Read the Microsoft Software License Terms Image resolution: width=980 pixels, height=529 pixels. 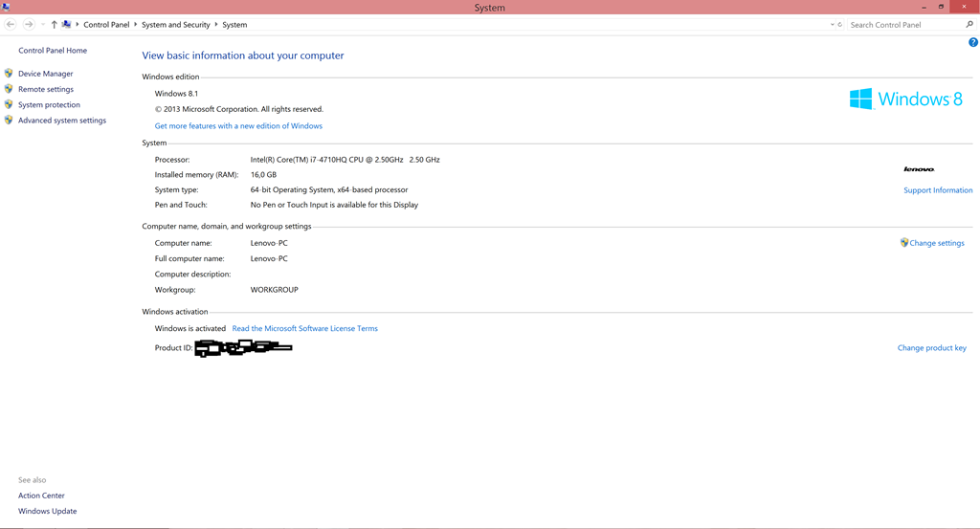click(304, 328)
